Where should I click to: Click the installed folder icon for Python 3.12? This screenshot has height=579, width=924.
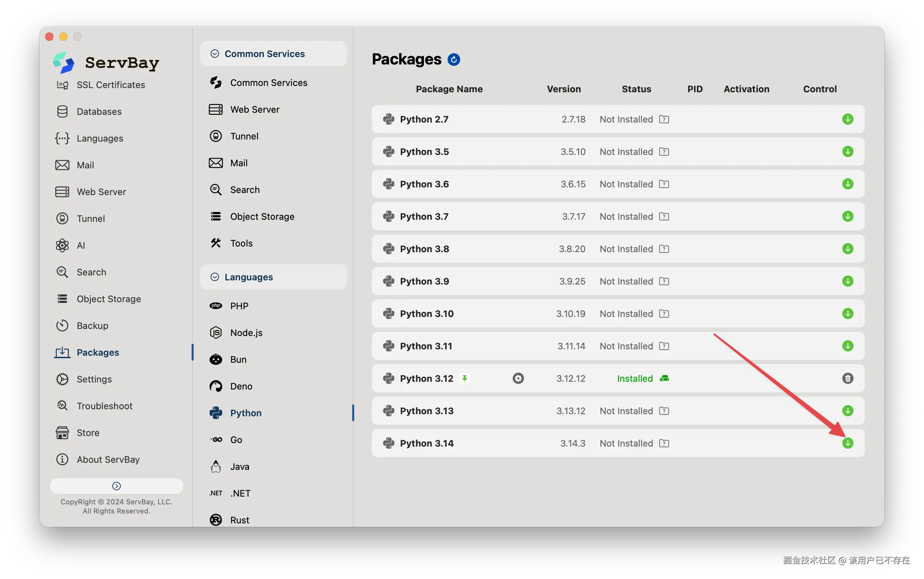click(x=664, y=378)
